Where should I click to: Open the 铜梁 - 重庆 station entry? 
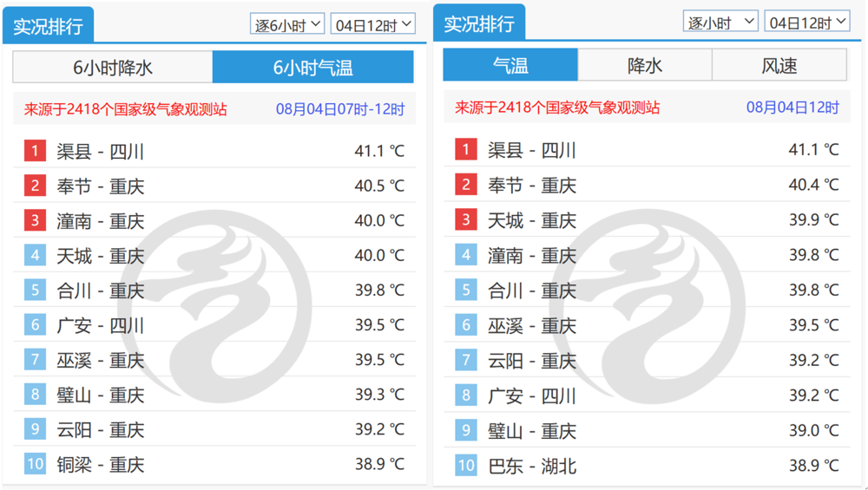101,465
